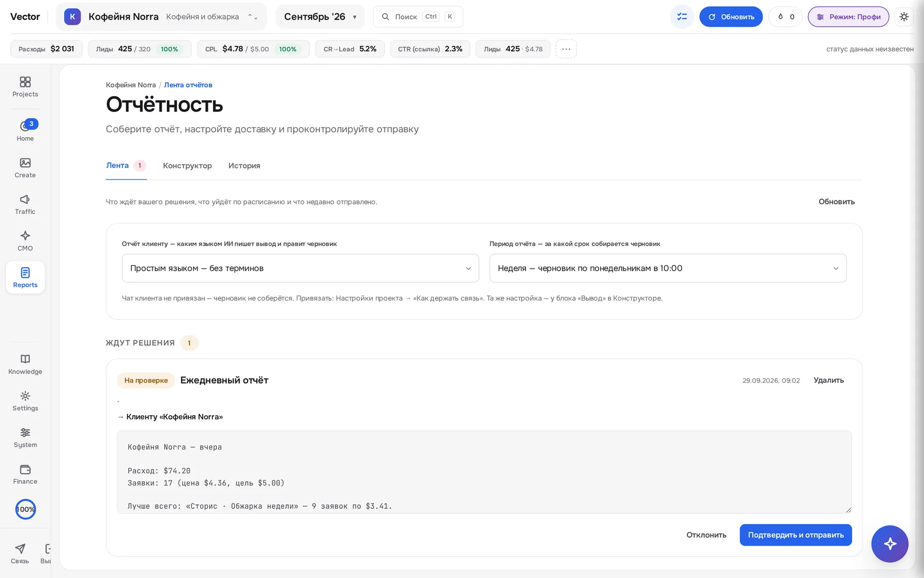Click the 100% progress ring in sidebar
Image resolution: width=924 pixels, height=578 pixels.
(x=25, y=509)
